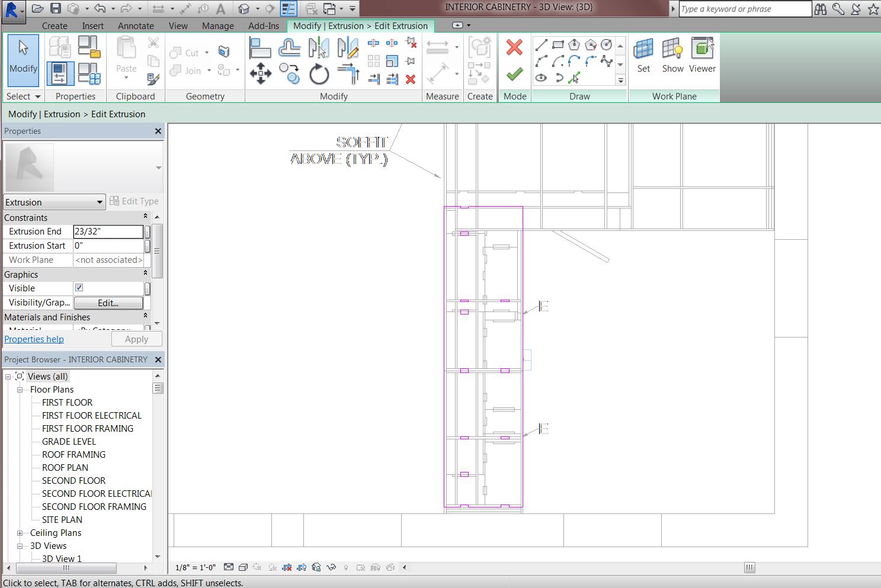Click the Apply button in Properties
Screen dimensions: 881x588
pyautogui.click(x=136, y=339)
